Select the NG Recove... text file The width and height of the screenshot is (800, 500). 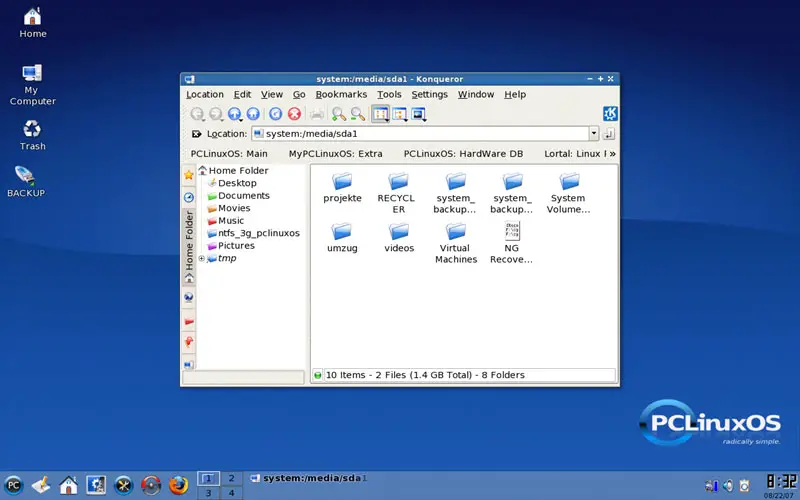[512, 243]
